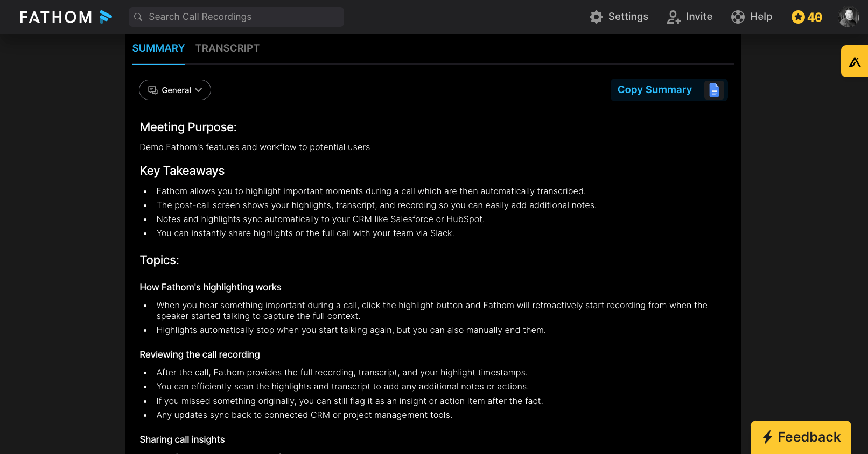Image resolution: width=868 pixels, height=454 pixels.
Task: Click the FATHOM wordmark
Action: coord(56,17)
